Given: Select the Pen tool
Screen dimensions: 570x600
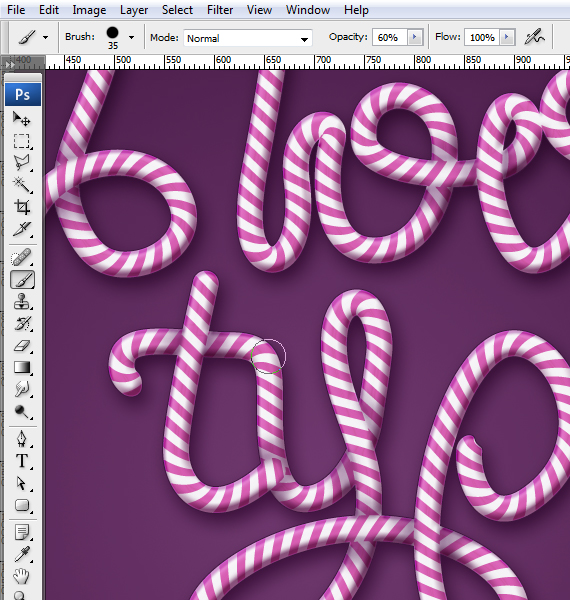Looking at the screenshot, I should [21, 439].
